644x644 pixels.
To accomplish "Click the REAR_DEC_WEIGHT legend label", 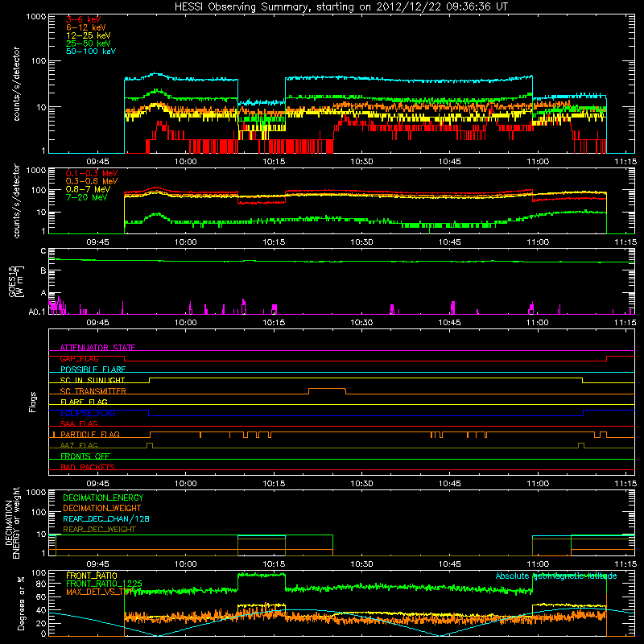I will click(99, 530).
